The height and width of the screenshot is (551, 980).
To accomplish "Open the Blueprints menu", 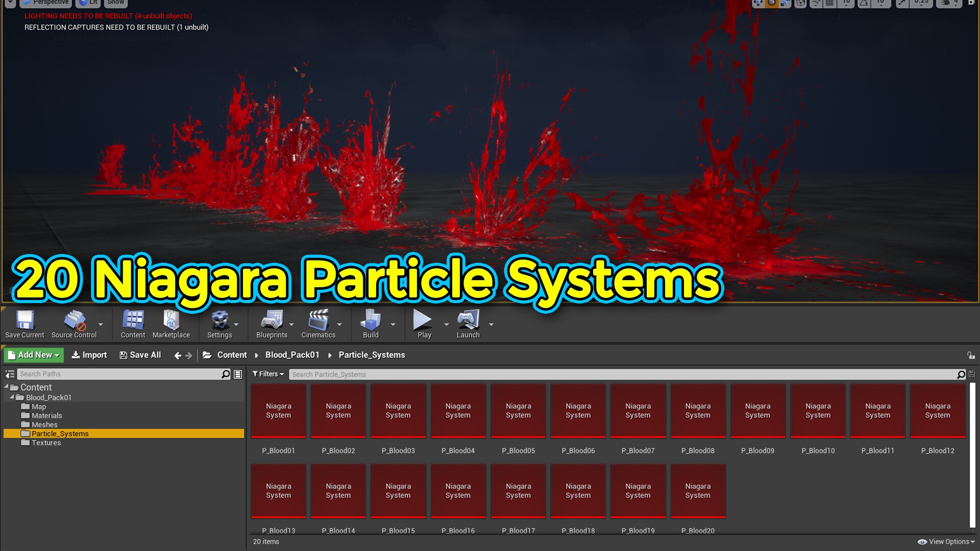I will pos(272,324).
